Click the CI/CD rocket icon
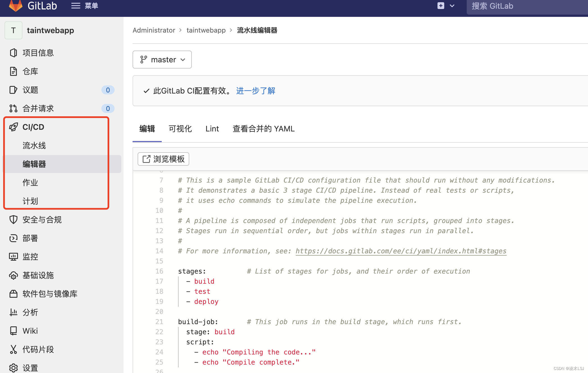 pos(13,127)
